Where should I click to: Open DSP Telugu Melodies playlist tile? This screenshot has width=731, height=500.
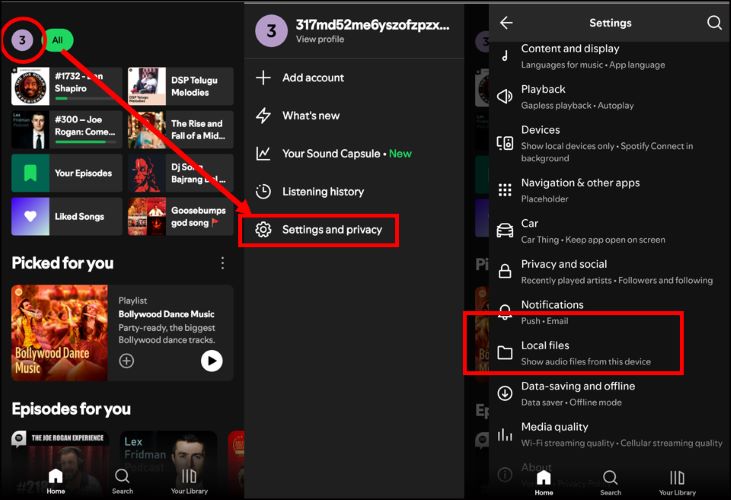click(180, 86)
